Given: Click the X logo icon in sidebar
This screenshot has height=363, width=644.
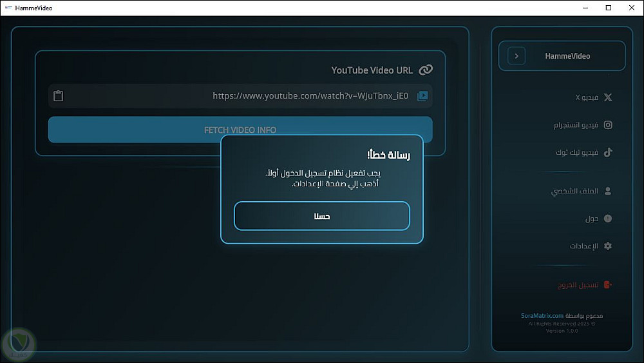Looking at the screenshot, I should [x=608, y=97].
